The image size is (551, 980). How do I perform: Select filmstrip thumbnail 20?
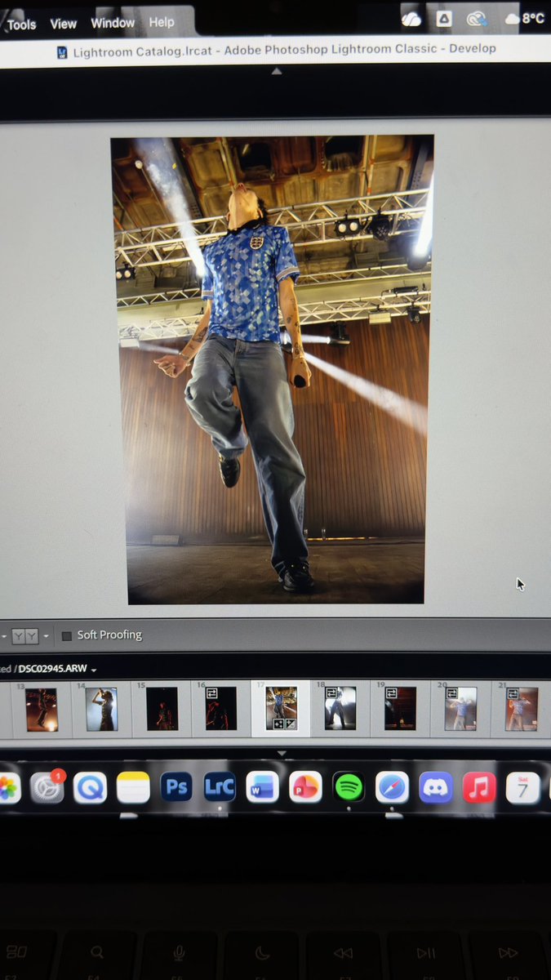point(460,708)
